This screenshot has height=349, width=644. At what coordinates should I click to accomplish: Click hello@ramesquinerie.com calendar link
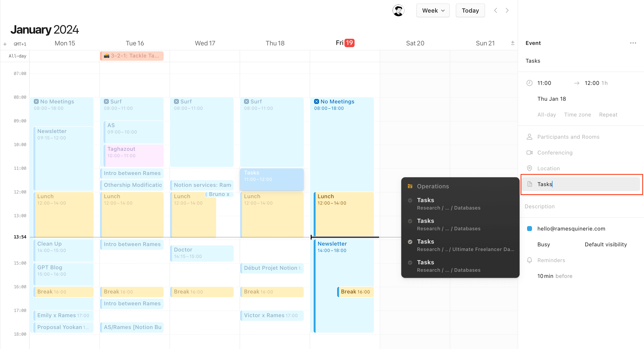pyautogui.click(x=571, y=228)
